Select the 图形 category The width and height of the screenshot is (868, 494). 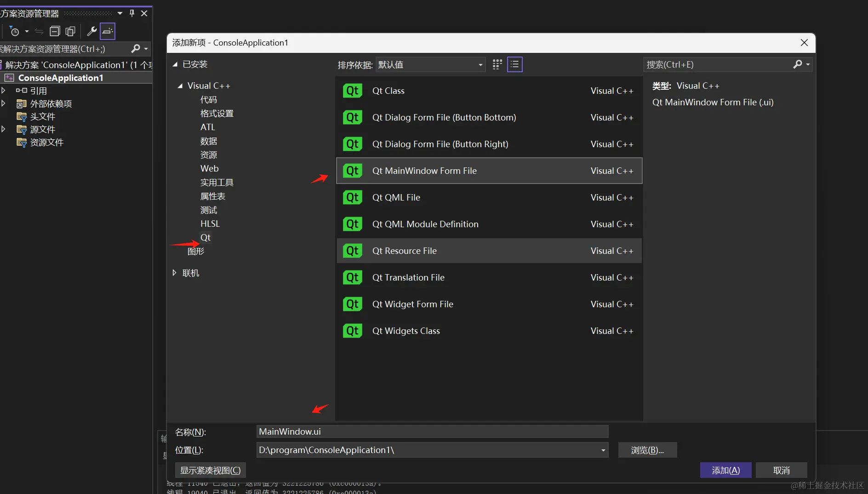point(196,251)
